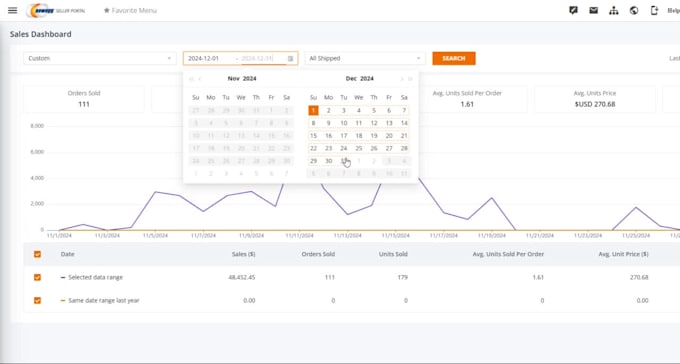680x364 pixels.
Task: Open the hamburger navigation menu
Action: pos(13,10)
